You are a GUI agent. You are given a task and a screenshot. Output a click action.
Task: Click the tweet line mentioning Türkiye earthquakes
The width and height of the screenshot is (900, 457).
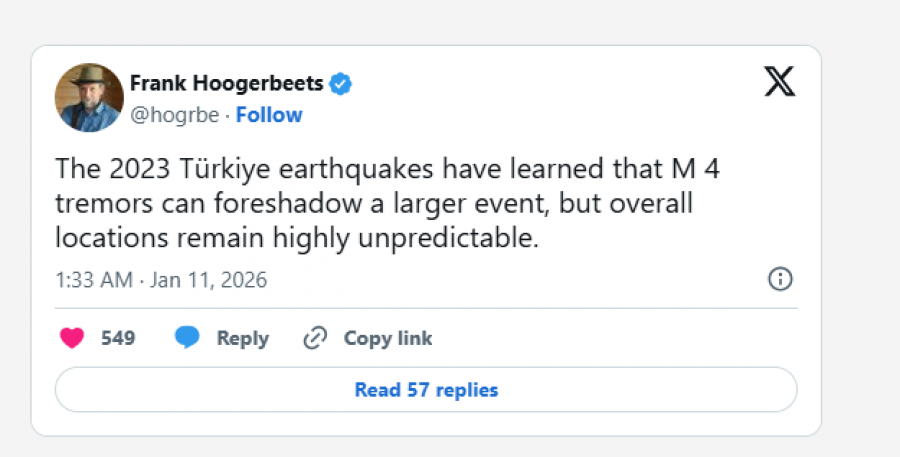tap(388, 169)
